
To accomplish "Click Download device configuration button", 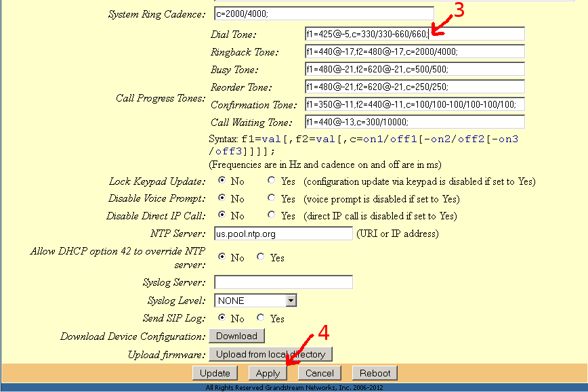I will pyautogui.click(x=236, y=336).
